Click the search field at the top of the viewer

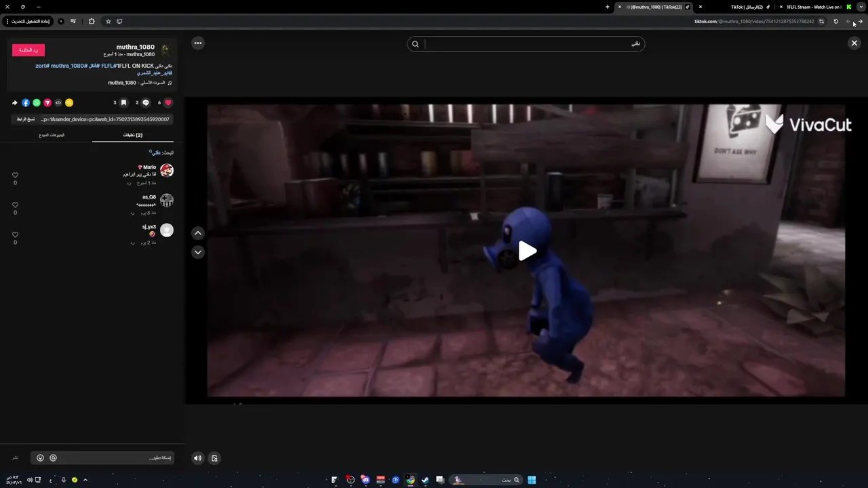[x=526, y=44]
